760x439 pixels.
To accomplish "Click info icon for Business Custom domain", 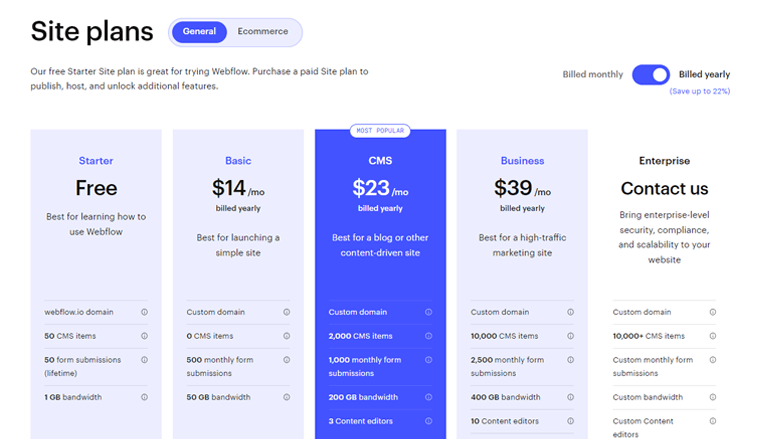I will coord(570,312).
